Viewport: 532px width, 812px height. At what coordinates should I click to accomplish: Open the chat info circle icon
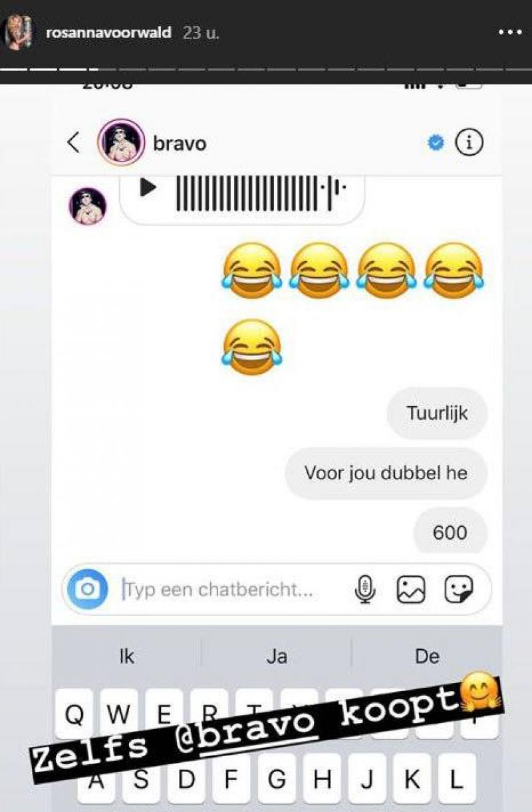click(x=469, y=142)
